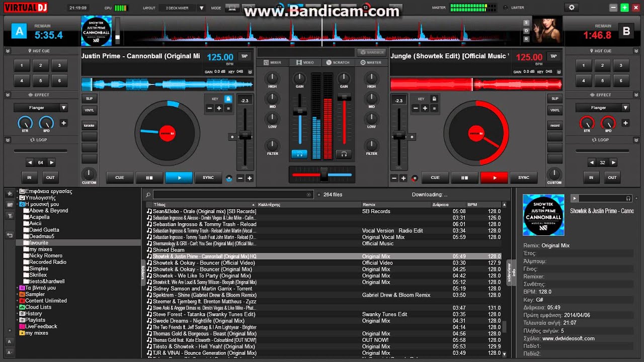Image resolution: width=644 pixels, height=362 pixels.
Task: Set loop OUT point on deck B
Action: click(x=612, y=177)
